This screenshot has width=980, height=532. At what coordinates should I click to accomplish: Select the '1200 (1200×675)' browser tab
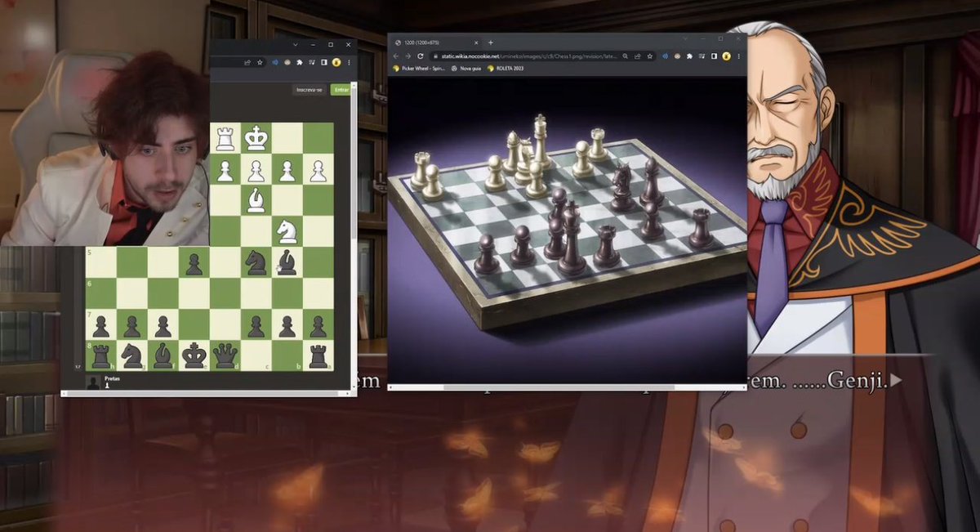click(437, 42)
